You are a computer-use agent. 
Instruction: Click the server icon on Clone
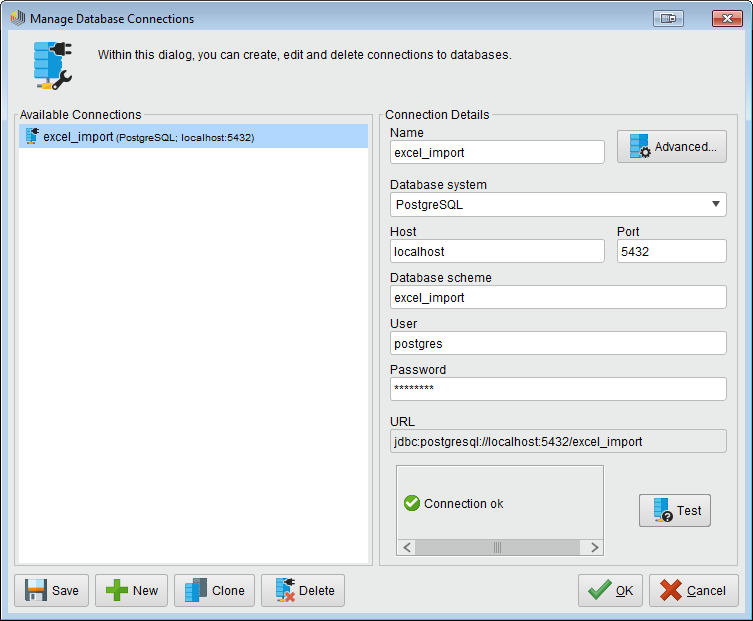[196, 590]
